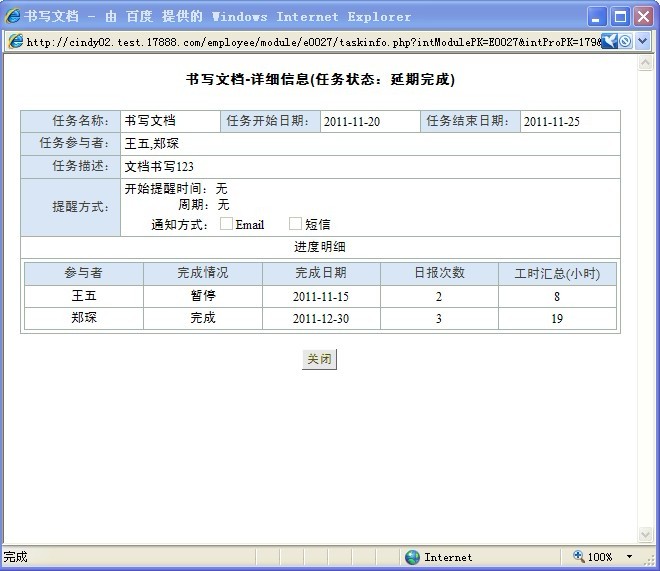Click the scrollbar down arrow
Screen dimensions: 660x571
645,535
